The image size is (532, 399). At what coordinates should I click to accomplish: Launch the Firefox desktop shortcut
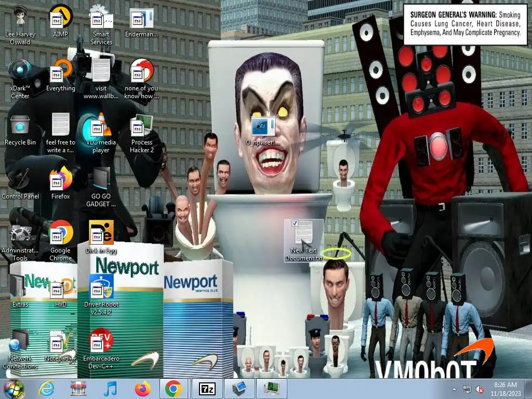pyautogui.click(x=60, y=183)
